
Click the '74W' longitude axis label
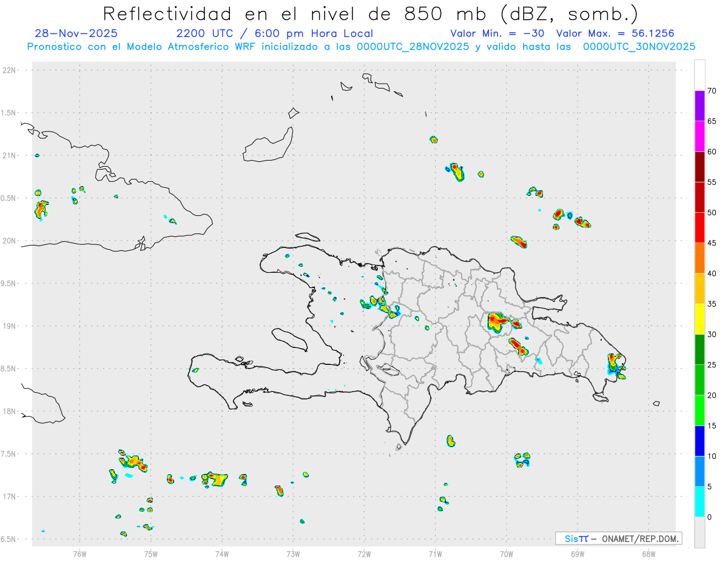(x=221, y=554)
